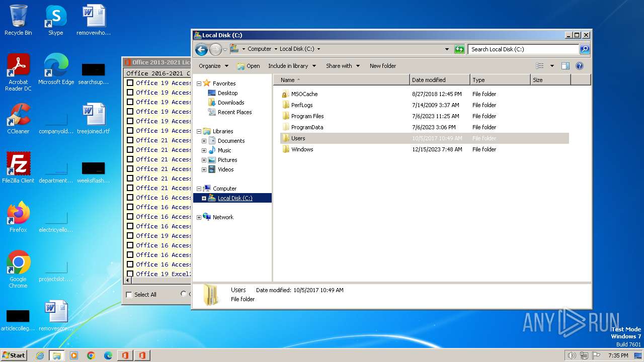644x362 pixels.
Task: Click the Back navigation arrow in Explorer
Action: 201,49
